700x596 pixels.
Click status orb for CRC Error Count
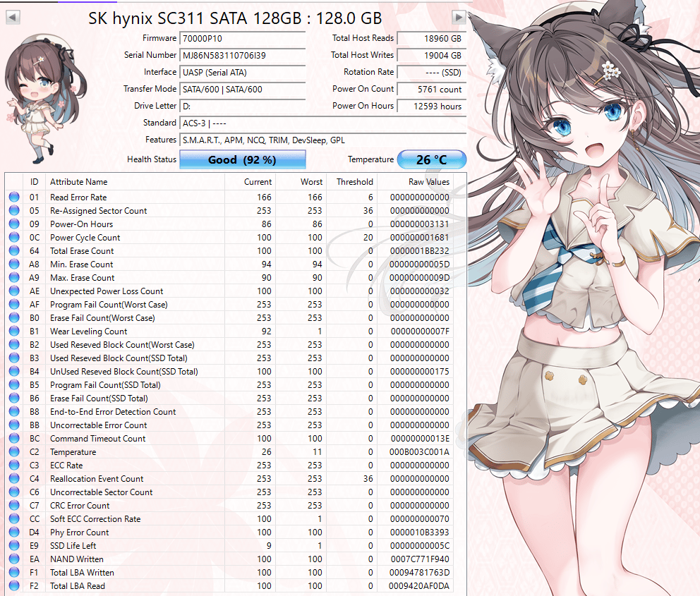(x=14, y=505)
